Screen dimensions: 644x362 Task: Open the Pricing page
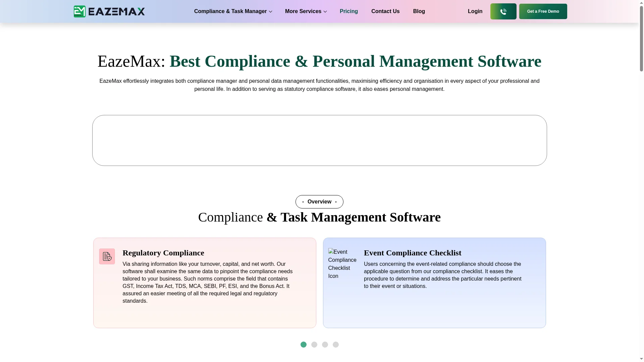click(x=349, y=11)
